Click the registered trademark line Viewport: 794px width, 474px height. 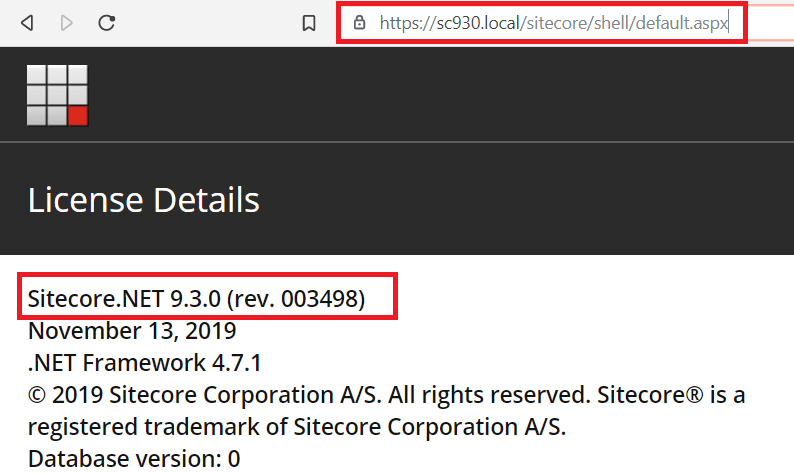coord(296,427)
